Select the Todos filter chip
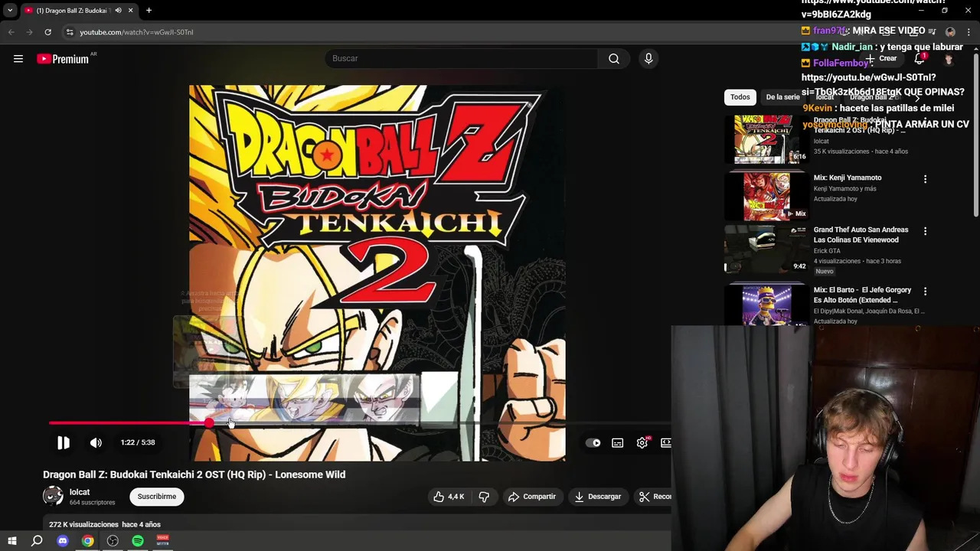Image resolution: width=980 pixels, height=551 pixels. (740, 97)
